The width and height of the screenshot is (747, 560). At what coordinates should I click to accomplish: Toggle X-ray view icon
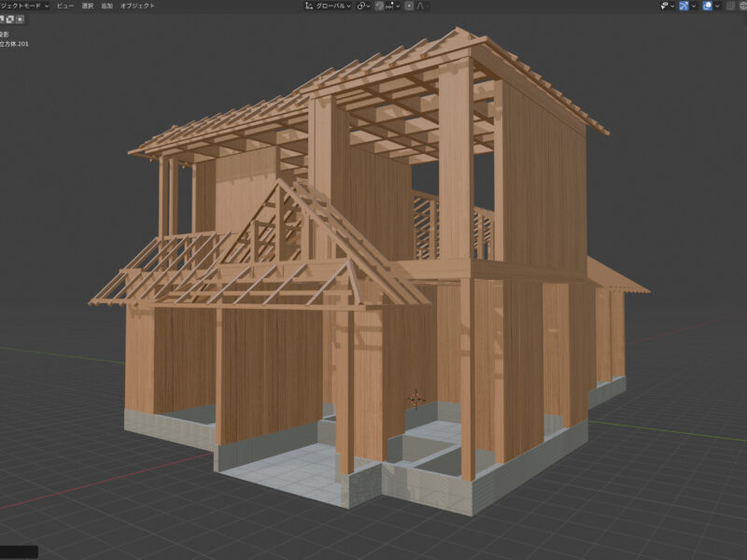tap(730, 6)
